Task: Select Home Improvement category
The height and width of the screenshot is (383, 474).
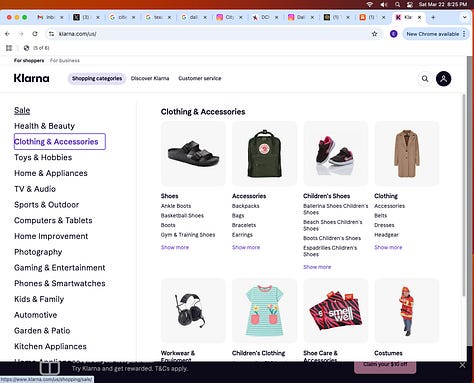Action: pos(51,236)
